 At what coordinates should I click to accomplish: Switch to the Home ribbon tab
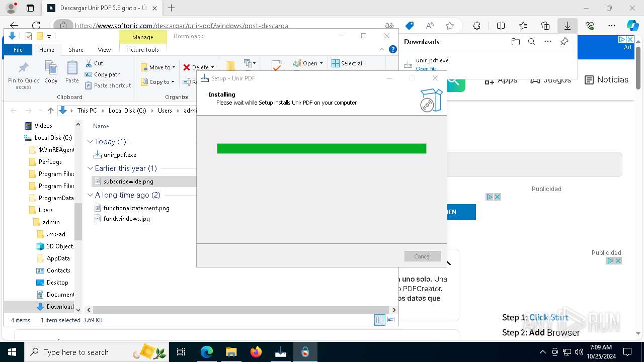(46, 50)
